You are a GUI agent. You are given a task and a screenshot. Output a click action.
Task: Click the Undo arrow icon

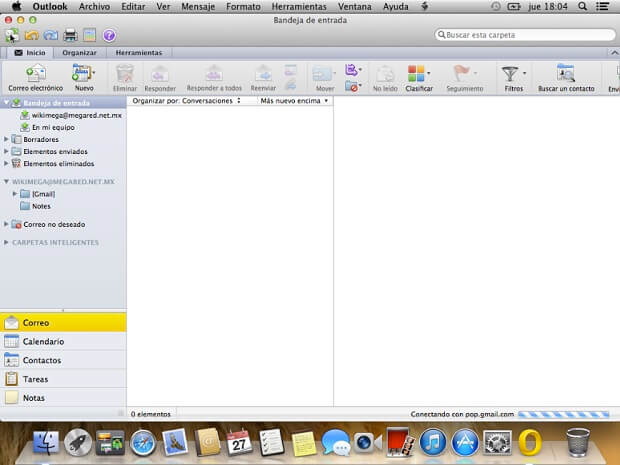point(32,35)
